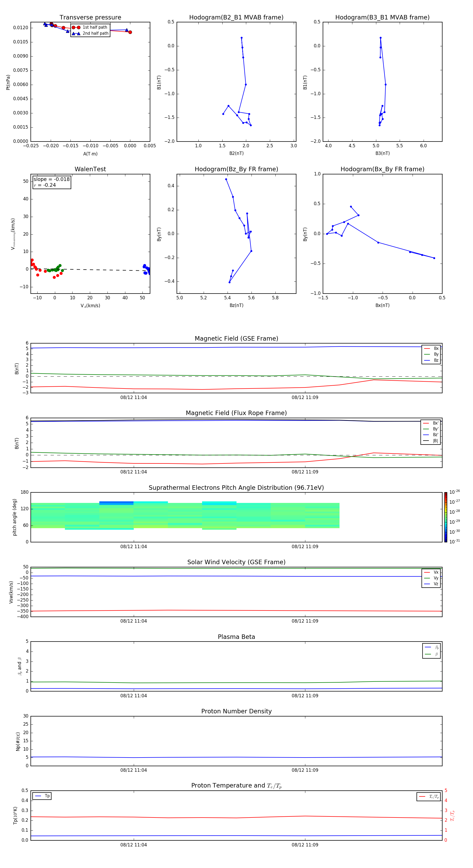Click the 'Solar Wind Velocity (GSE Frame)' title

tap(236, 562)
